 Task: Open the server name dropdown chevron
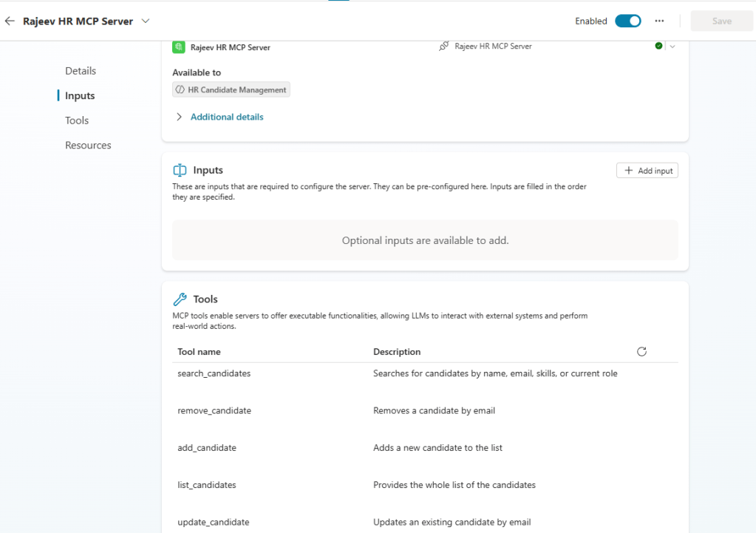pyautogui.click(x=145, y=21)
